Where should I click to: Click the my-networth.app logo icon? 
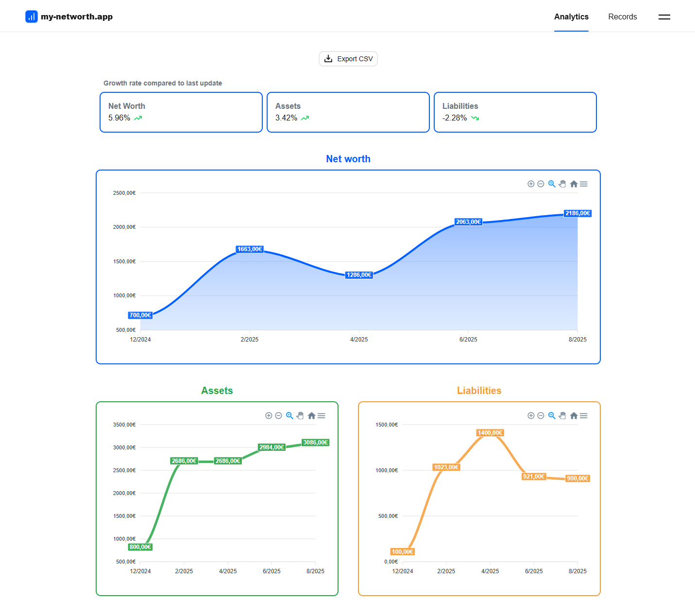coord(32,17)
